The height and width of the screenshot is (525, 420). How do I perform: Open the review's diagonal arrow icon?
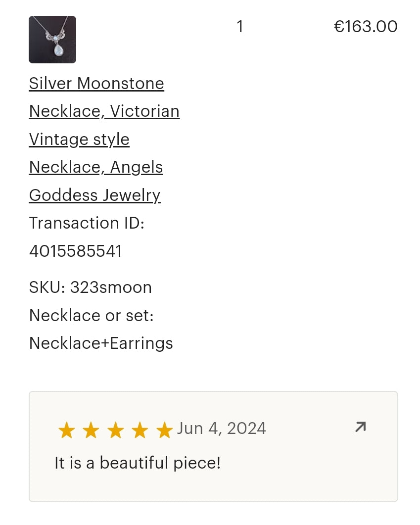(360, 427)
